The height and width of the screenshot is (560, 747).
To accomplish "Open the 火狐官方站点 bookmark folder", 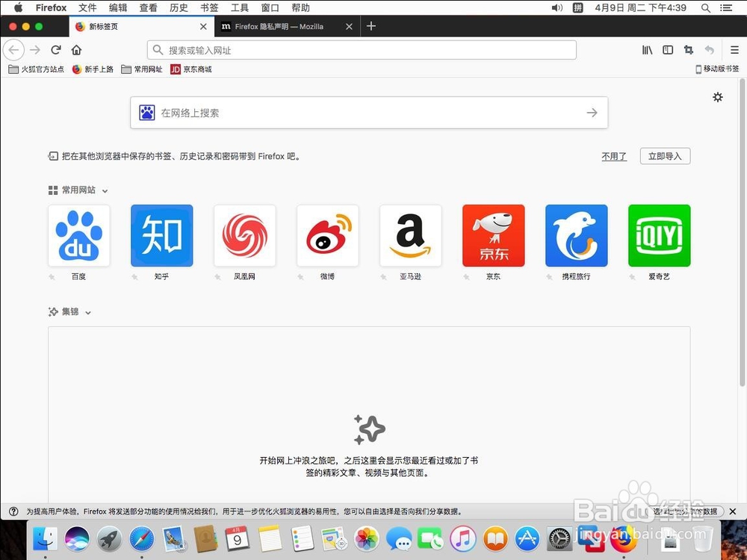I will tap(36, 69).
